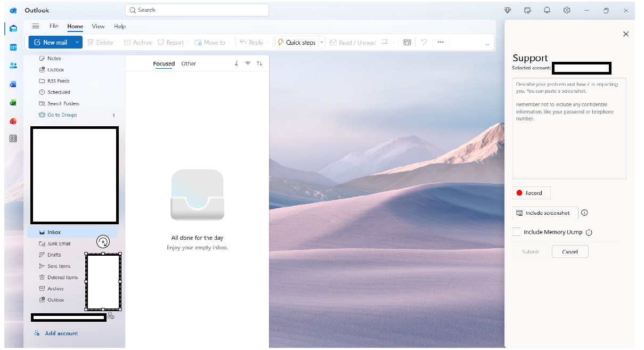Screen dimensions: 644x350
Task: Open the Flag dropdown arrow
Action: [393, 43]
